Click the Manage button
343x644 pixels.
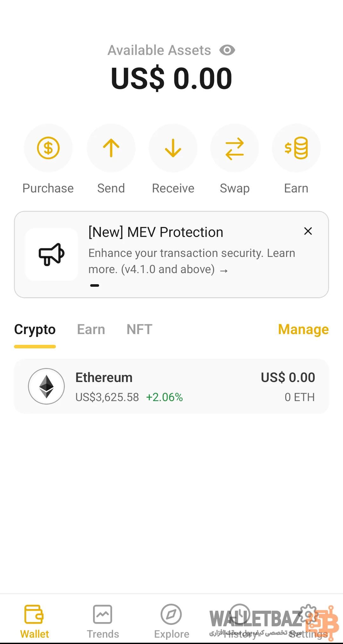[x=303, y=330]
